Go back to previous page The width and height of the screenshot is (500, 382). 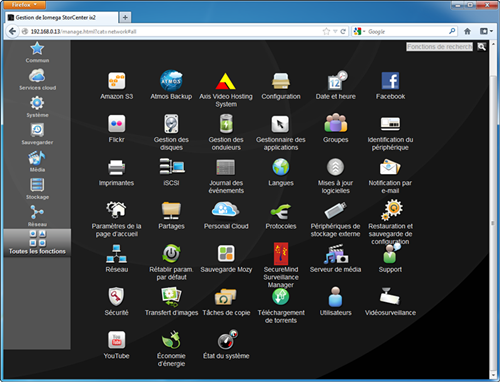click(12, 31)
